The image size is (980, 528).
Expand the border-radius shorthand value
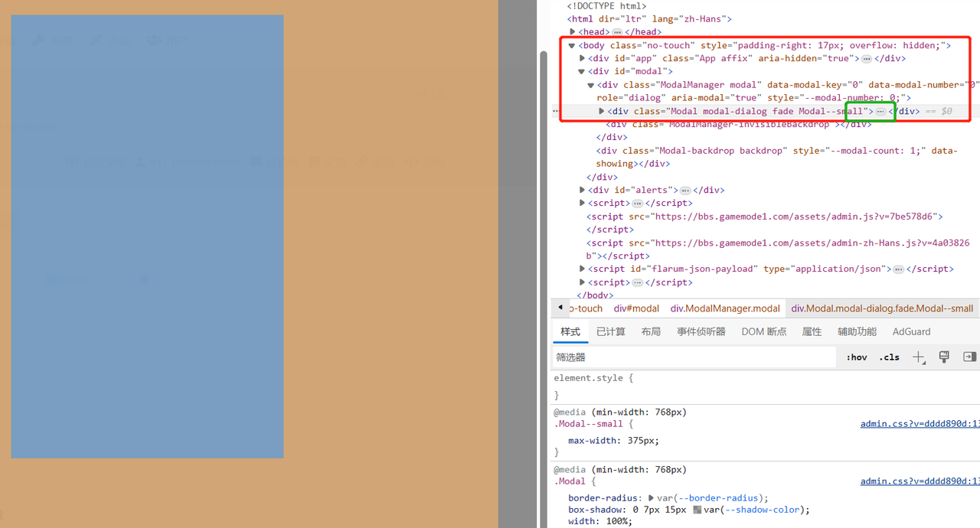pyautogui.click(x=652, y=497)
